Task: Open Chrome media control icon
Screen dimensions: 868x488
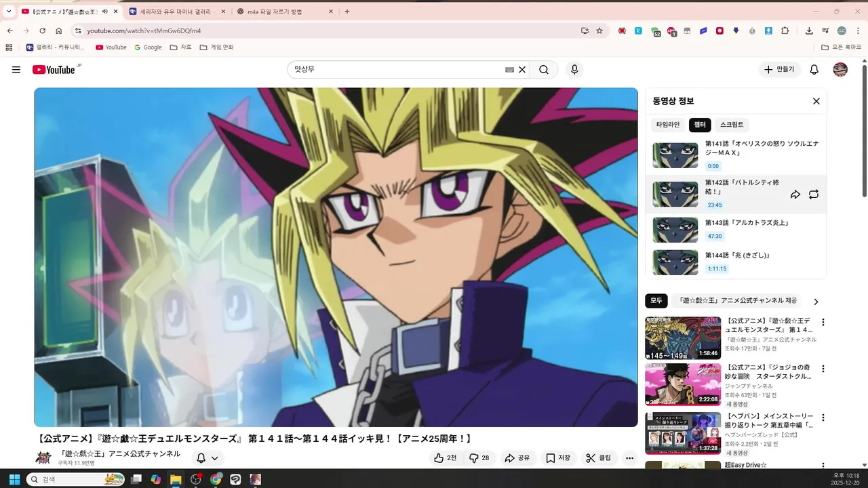Action: click(825, 30)
